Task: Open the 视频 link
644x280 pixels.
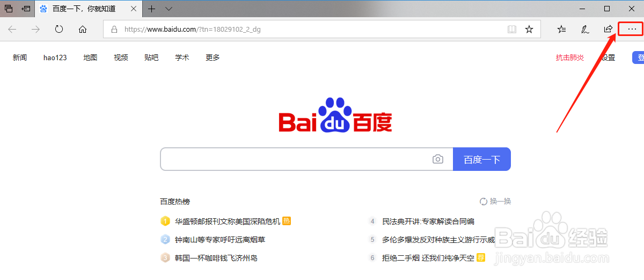Action: click(x=121, y=58)
